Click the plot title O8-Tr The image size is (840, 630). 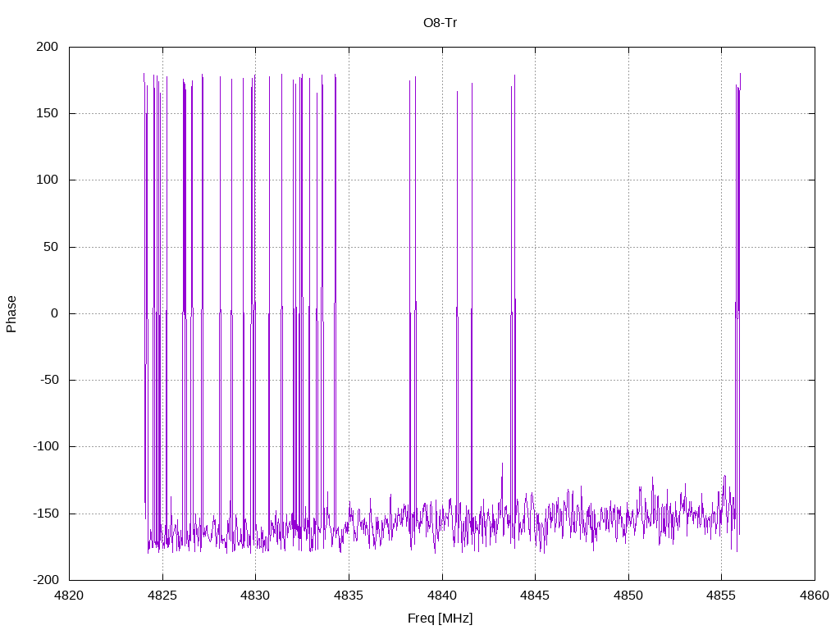[440, 23]
